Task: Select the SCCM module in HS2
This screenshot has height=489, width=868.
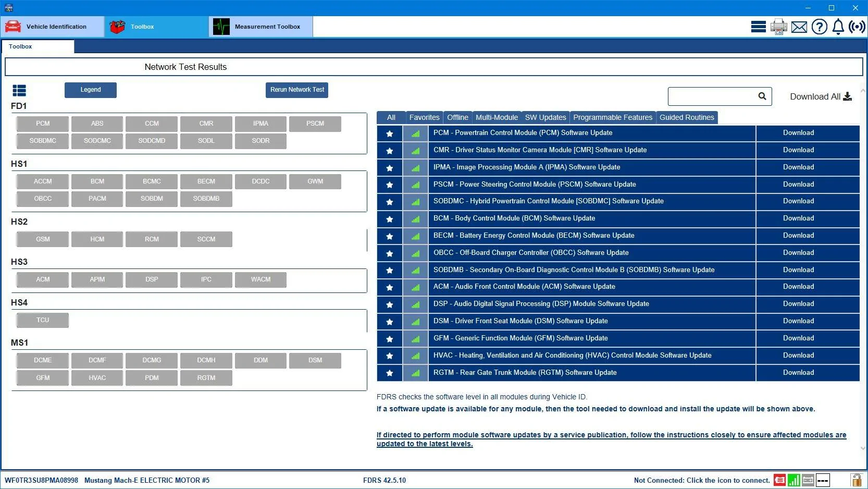Action: pyautogui.click(x=206, y=240)
